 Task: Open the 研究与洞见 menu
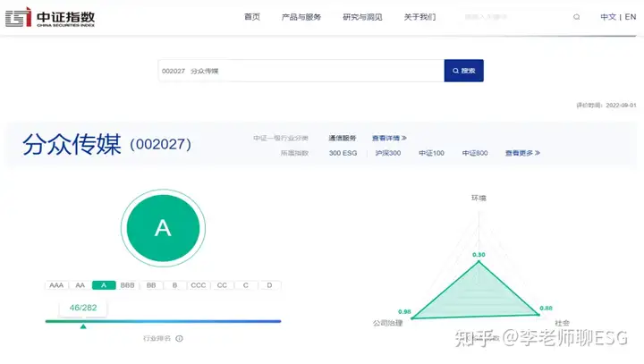click(x=362, y=17)
